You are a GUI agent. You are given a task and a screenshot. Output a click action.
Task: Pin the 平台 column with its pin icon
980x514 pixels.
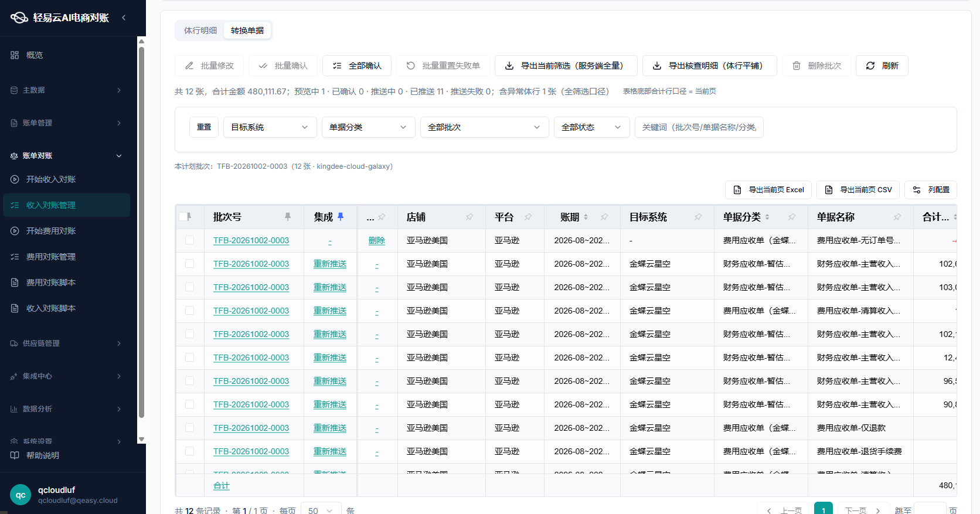pos(528,217)
